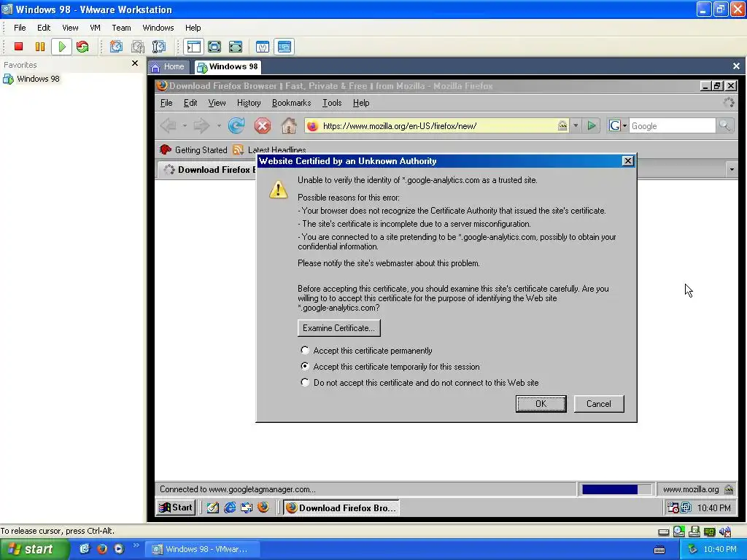This screenshot has height=560, width=747.
Task: Click the VMware hard disk status icon
Action: tap(664, 532)
